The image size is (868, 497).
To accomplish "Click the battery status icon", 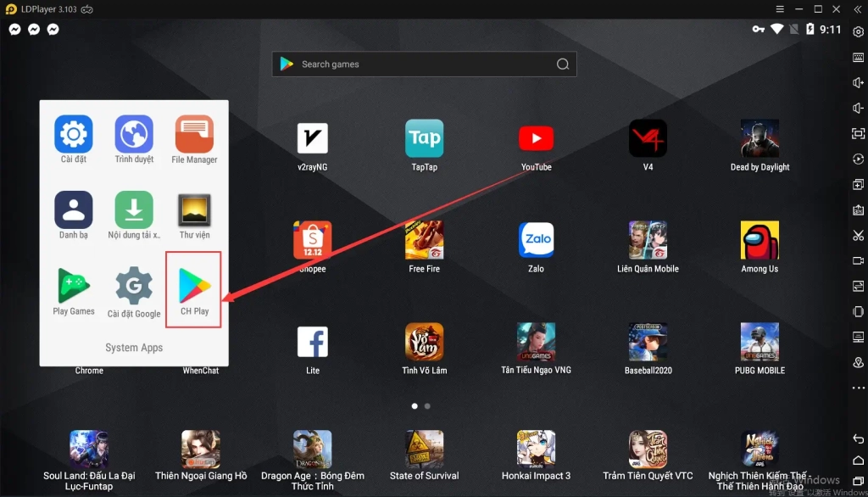I will [810, 29].
